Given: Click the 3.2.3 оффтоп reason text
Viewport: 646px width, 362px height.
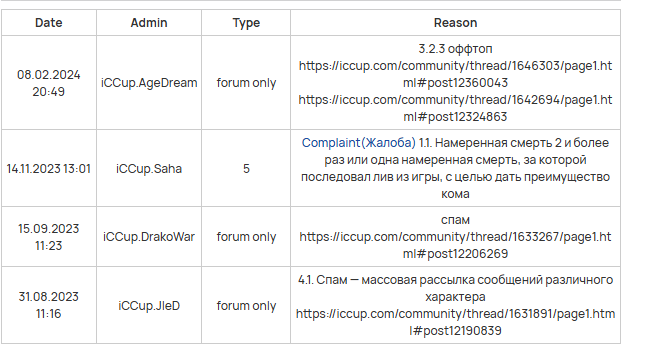Looking at the screenshot, I should (455, 49).
